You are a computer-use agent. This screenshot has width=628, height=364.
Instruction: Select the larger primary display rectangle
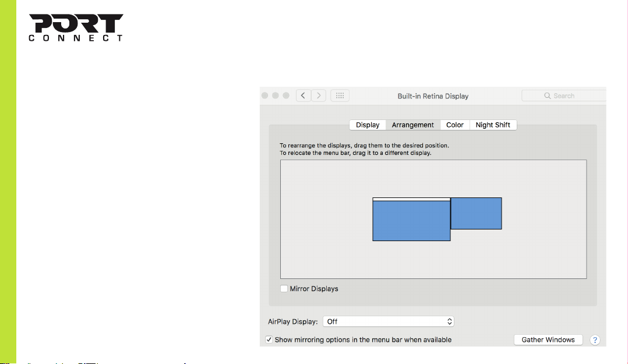pyautogui.click(x=411, y=220)
